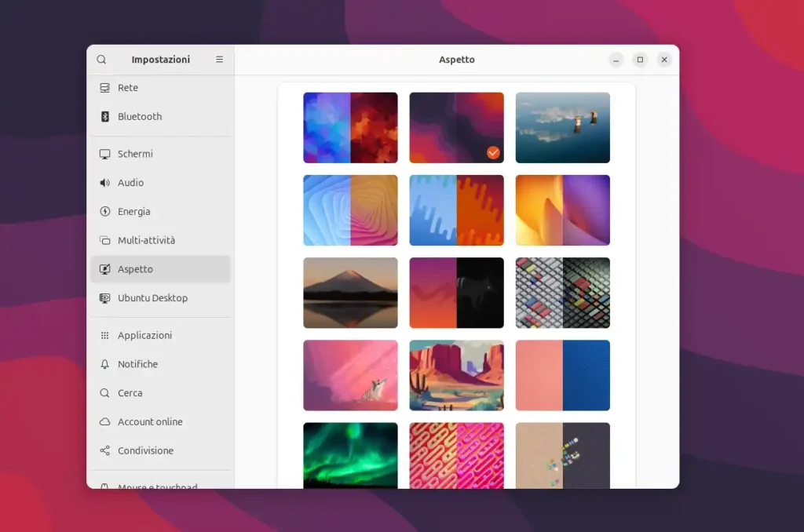This screenshot has width=804, height=532.
Task: Open the hamburger menu next to Impostazioni
Action: 219,59
